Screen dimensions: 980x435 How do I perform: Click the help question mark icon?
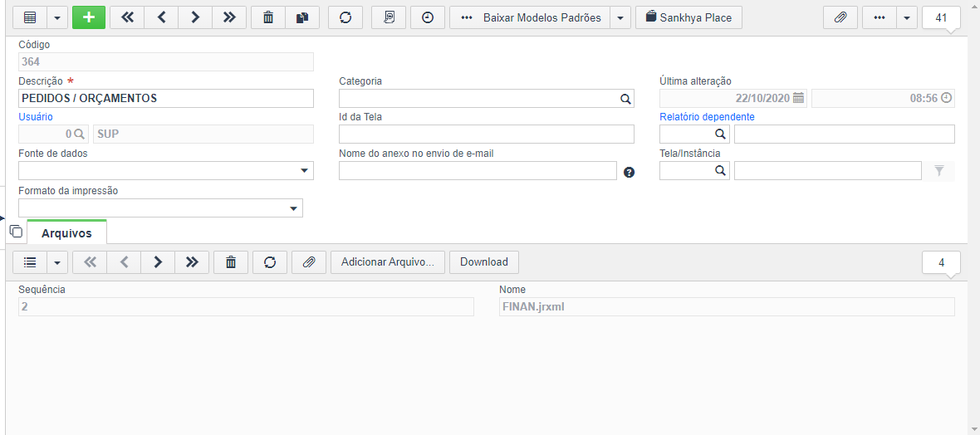click(x=630, y=172)
